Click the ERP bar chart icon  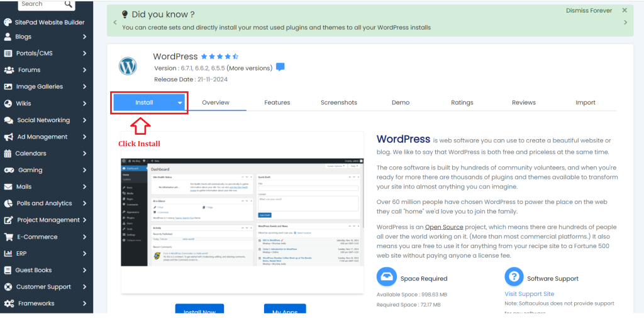pos(8,253)
